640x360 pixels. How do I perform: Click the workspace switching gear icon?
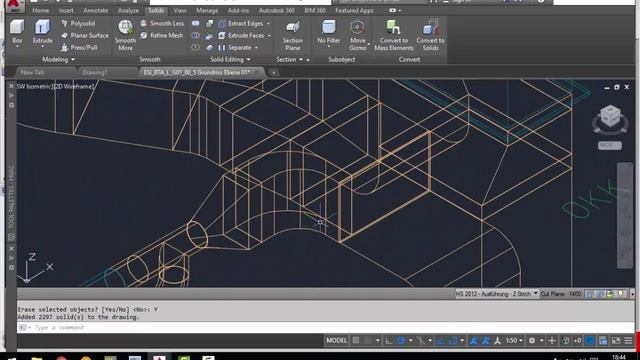[532, 340]
